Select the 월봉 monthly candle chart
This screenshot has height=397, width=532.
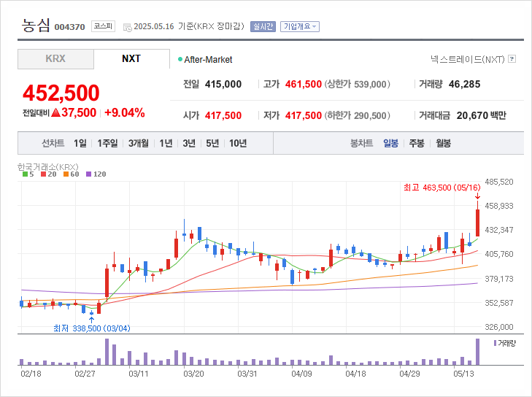[444, 143]
